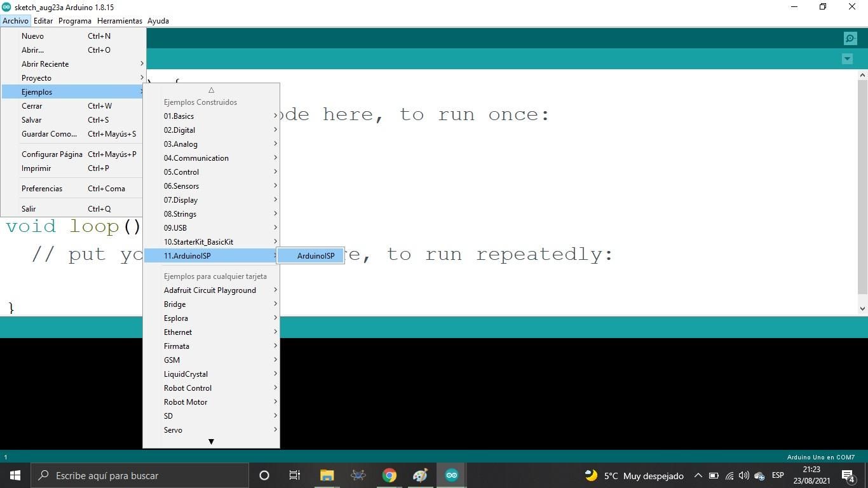Image resolution: width=868 pixels, height=488 pixels.
Task: Expand the 01.Basics examples submenu
Action: (x=179, y=116)
